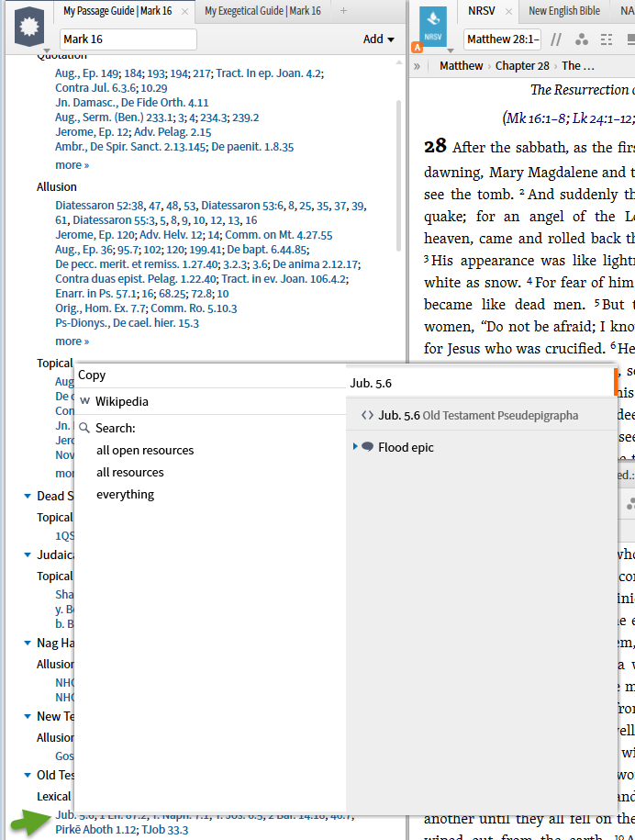Collapse the New Testament section

point(28,716)
